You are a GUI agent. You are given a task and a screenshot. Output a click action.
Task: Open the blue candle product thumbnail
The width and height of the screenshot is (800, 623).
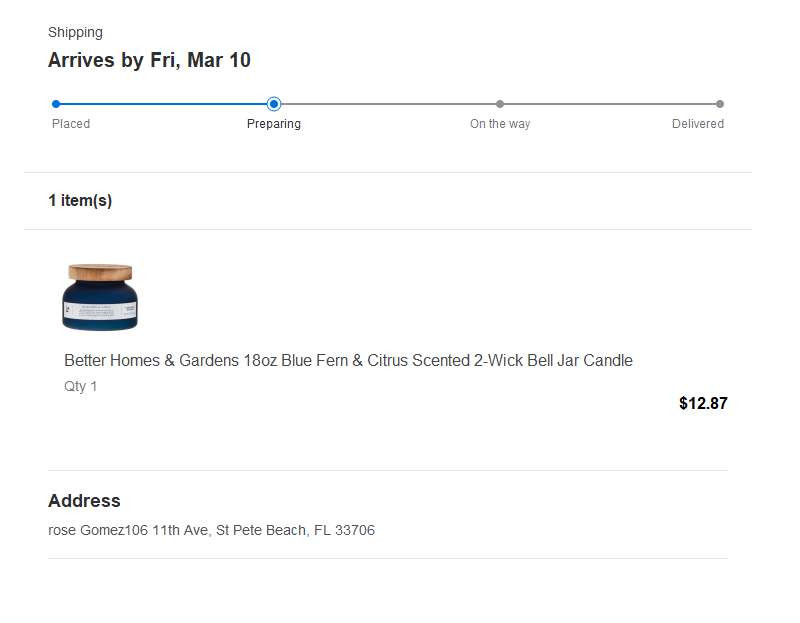100,297
